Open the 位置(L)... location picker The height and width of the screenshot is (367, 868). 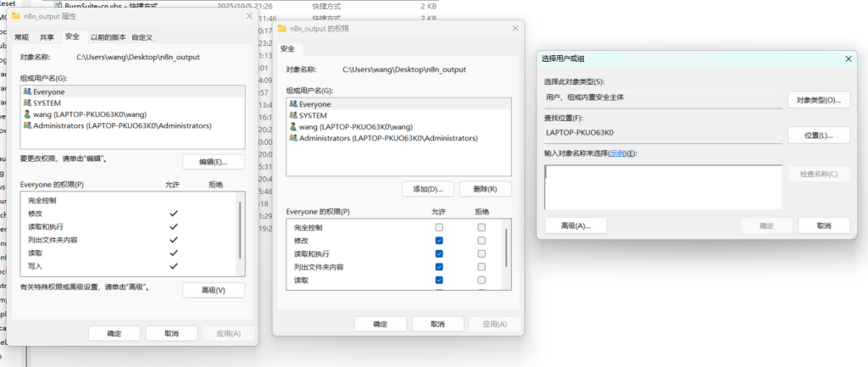point(818,136)
